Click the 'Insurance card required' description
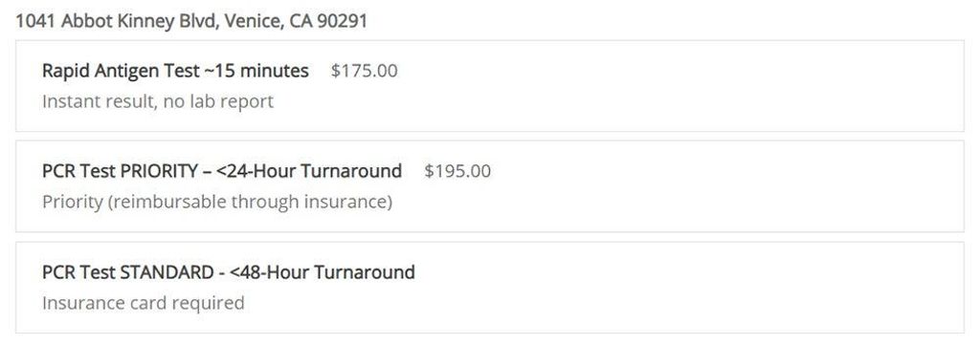This screenshot has height=345, width=980. pyautogui.click(x=144, y=303)
